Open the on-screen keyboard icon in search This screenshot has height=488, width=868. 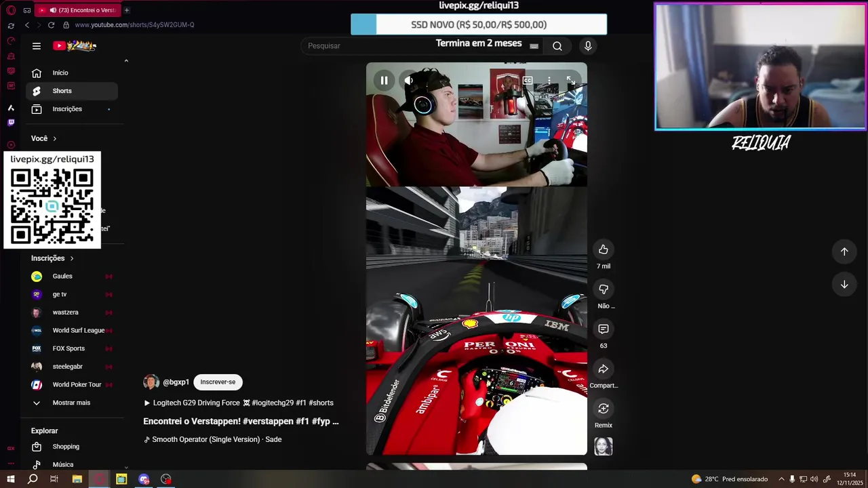click(534, 46)
